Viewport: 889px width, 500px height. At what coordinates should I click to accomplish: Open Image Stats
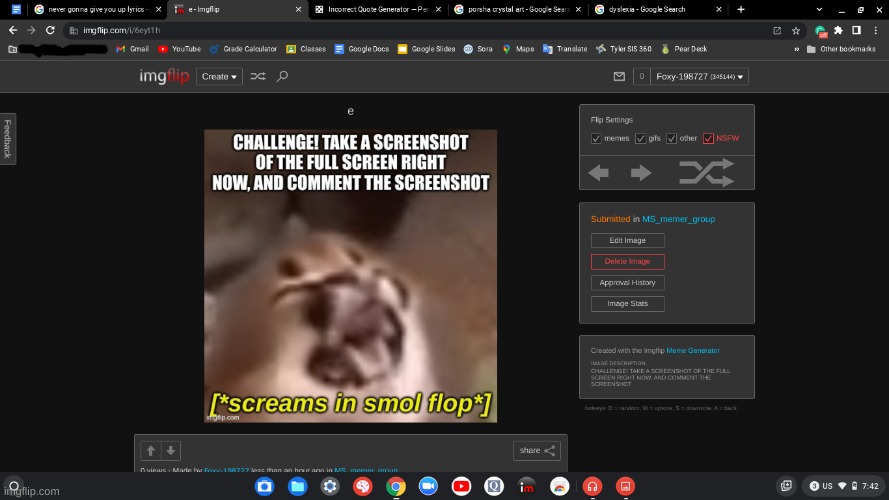[627, 303]
